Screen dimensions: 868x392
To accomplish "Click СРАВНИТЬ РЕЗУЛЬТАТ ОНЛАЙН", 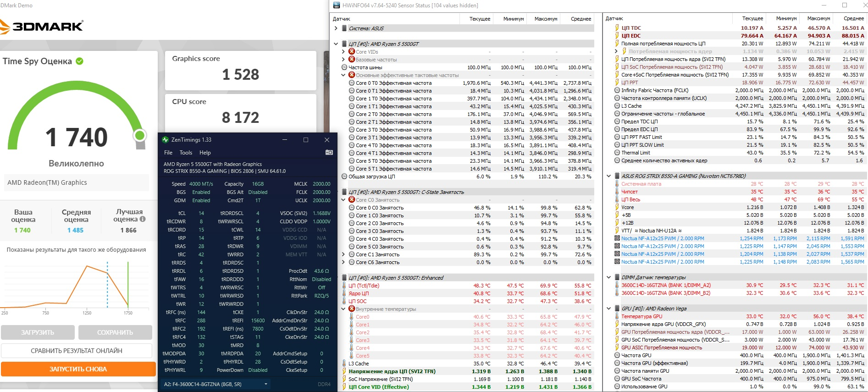I will pos(77,351).
